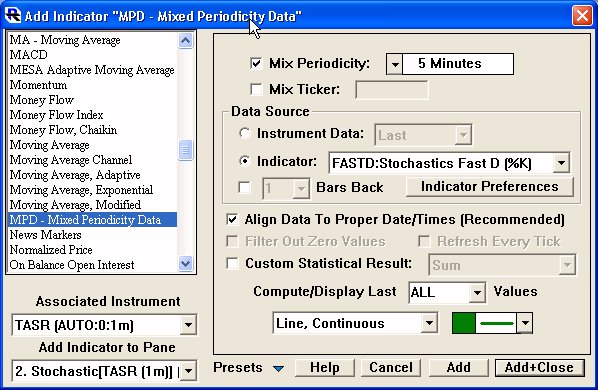Select the Indicator radio button
This screenshot has width=598, height=390.
click(244, 162)
